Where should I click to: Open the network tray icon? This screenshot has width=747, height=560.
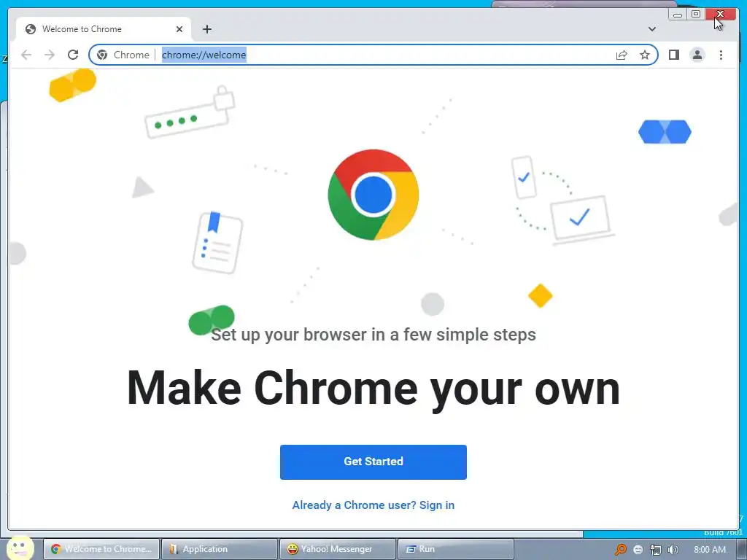[656, 550]
